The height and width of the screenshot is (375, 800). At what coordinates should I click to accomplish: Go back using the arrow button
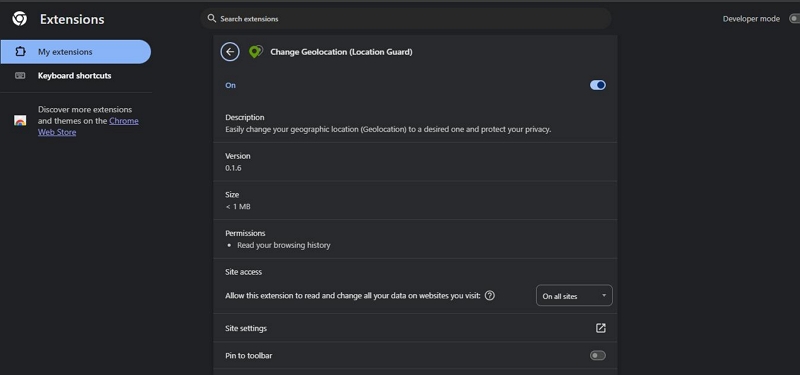[x=230, y=52]
